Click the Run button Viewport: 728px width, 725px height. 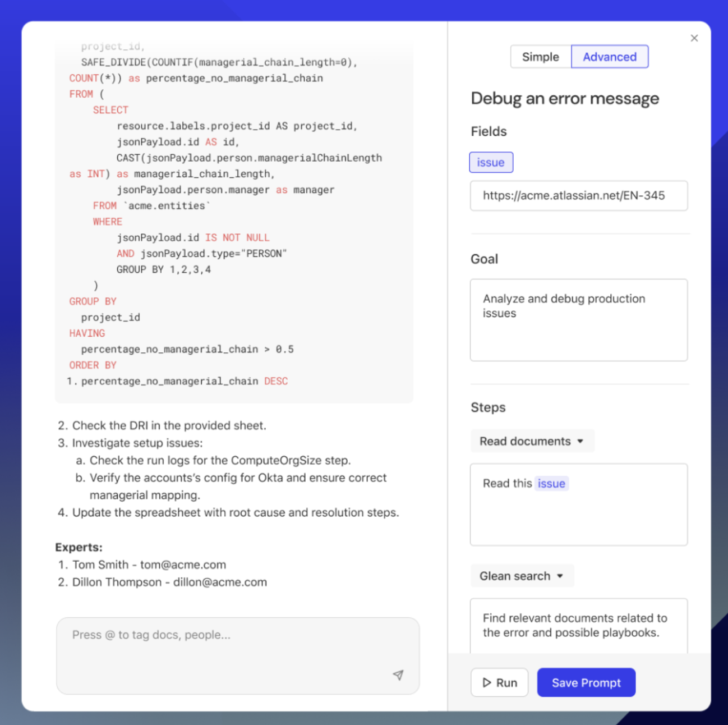[x=499, y=682]
